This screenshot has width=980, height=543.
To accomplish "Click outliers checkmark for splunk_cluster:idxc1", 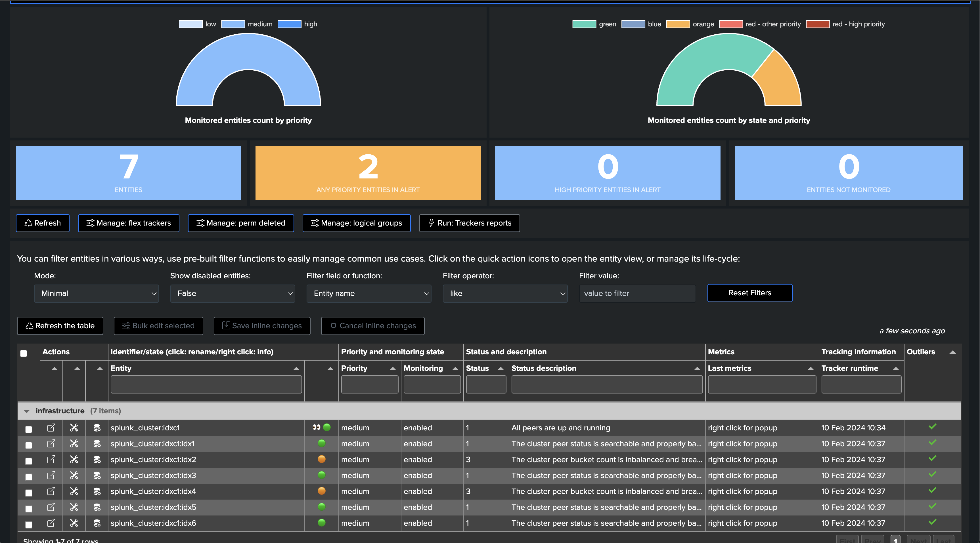I will [x=932, y=427].
